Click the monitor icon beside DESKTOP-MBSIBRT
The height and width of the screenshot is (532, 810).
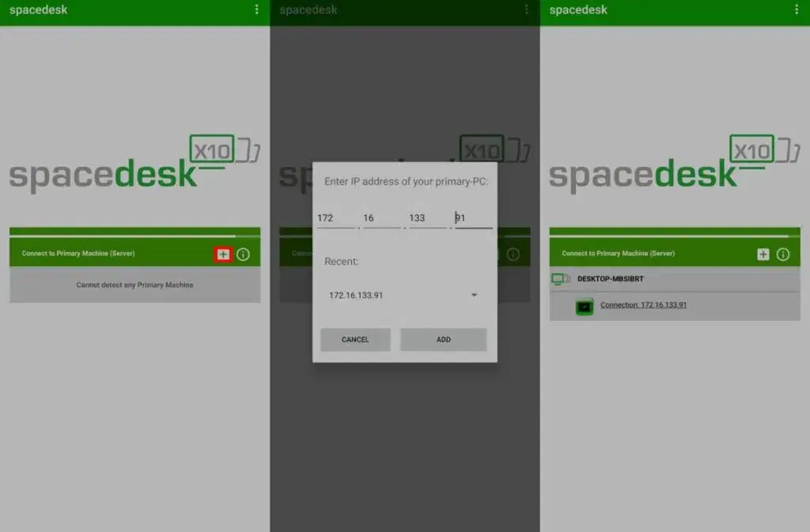click(561, 279)
